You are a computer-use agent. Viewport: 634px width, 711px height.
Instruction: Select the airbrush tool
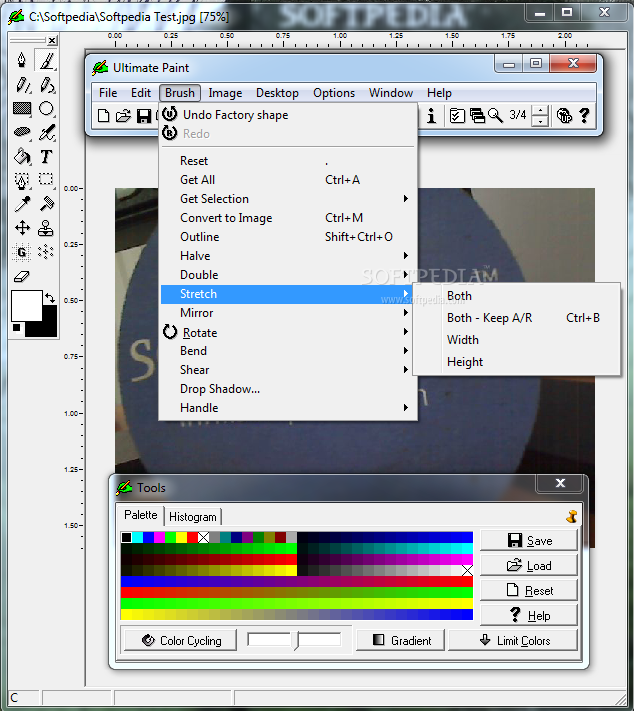coord(46,132)
